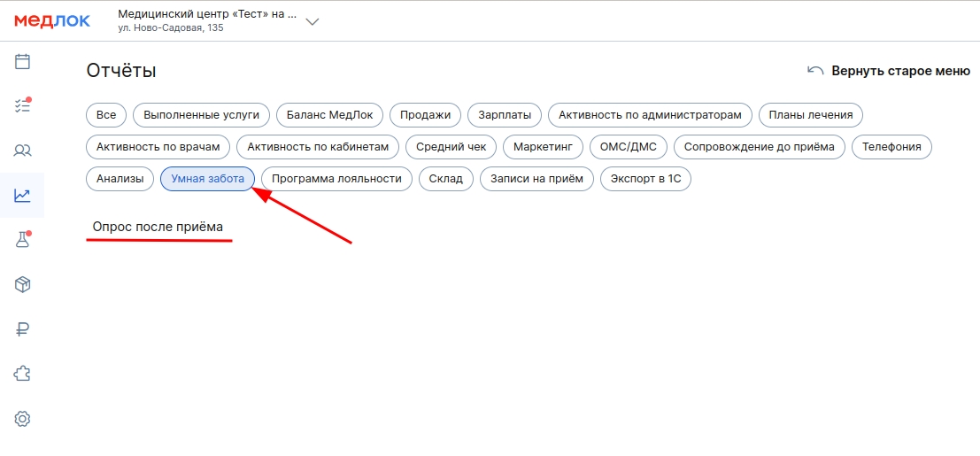Open the ruble finance icon in sidebar
The height and width of the screenshot is (456, 980).
tap(22, 329)
